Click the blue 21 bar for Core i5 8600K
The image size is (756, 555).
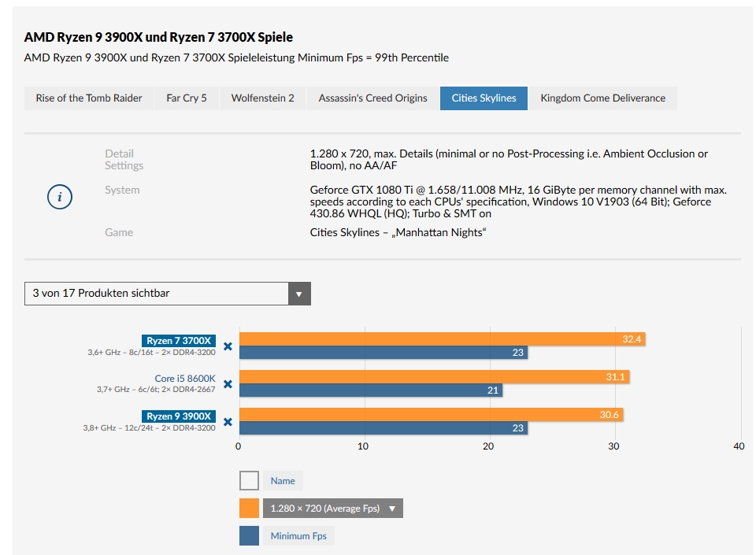pyautogui.click(x=371, y=390)
